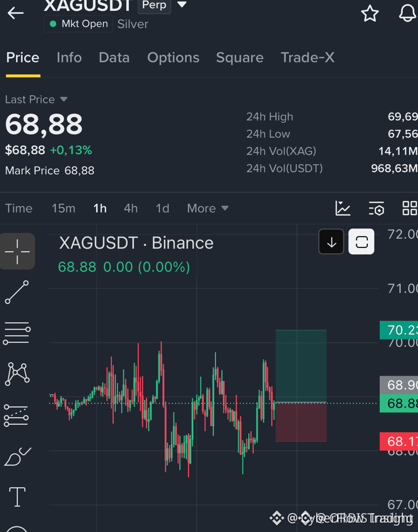Select the horizontal lines Fibonacci tool

(17, 333)
